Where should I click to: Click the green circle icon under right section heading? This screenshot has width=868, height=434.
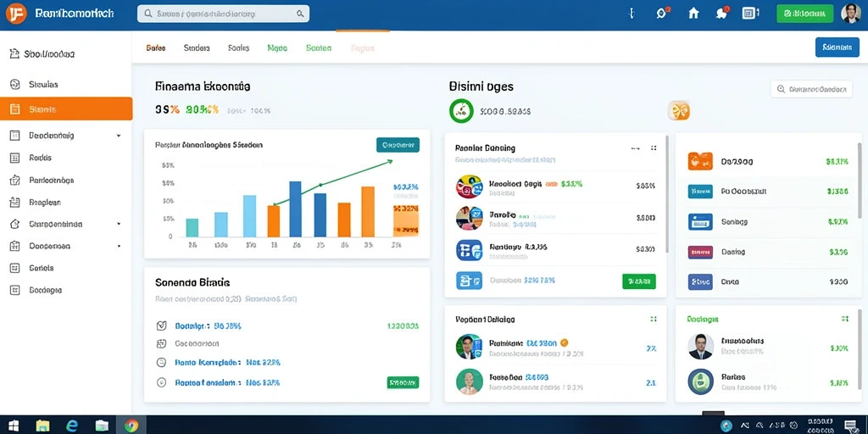tap(461, 111)
